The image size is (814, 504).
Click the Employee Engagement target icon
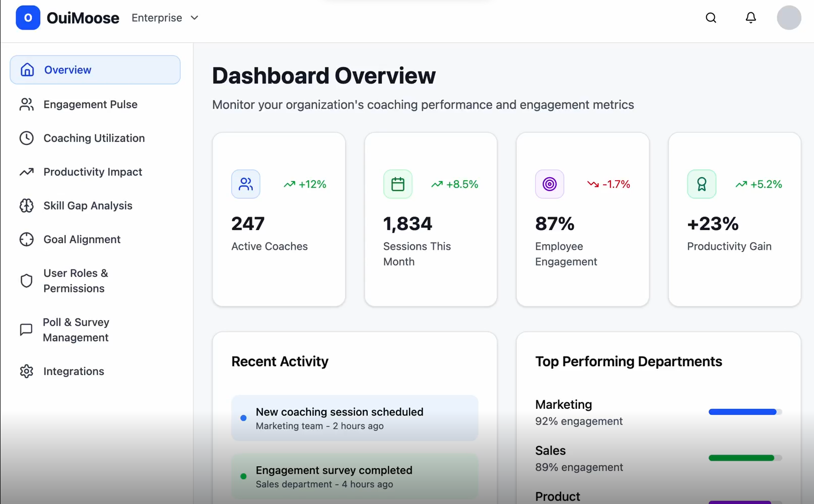coord(550,184)
